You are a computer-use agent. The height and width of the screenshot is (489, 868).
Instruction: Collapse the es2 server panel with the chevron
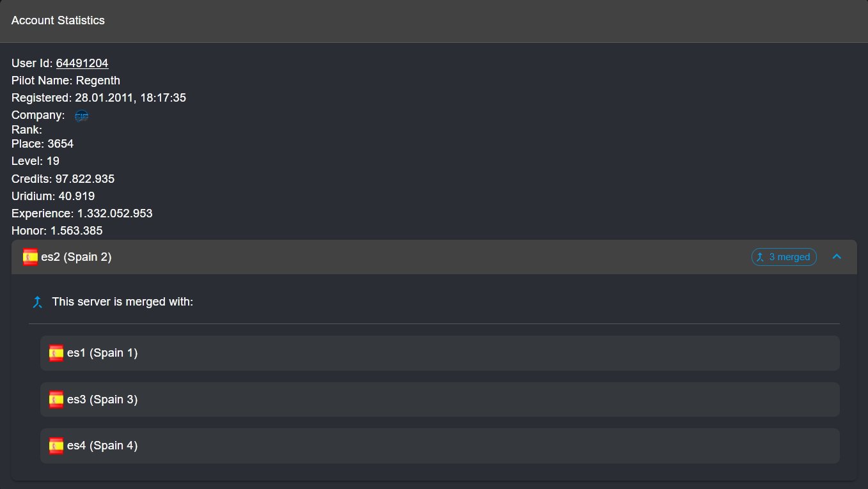(837, 257)
